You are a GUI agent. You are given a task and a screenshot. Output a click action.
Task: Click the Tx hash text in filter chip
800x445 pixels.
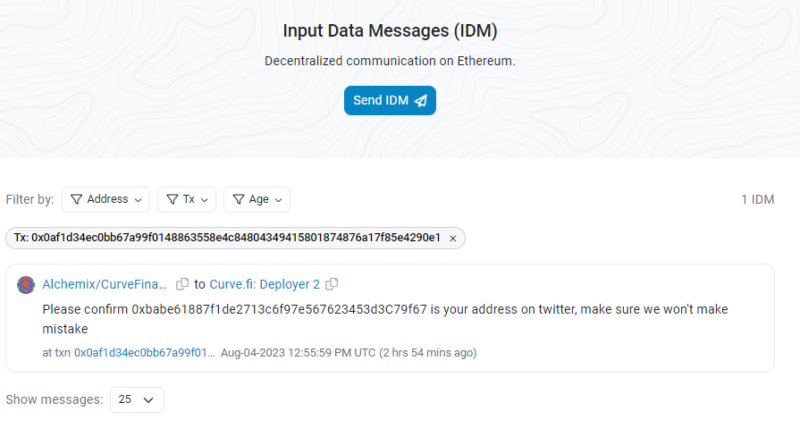pos(227,238)
